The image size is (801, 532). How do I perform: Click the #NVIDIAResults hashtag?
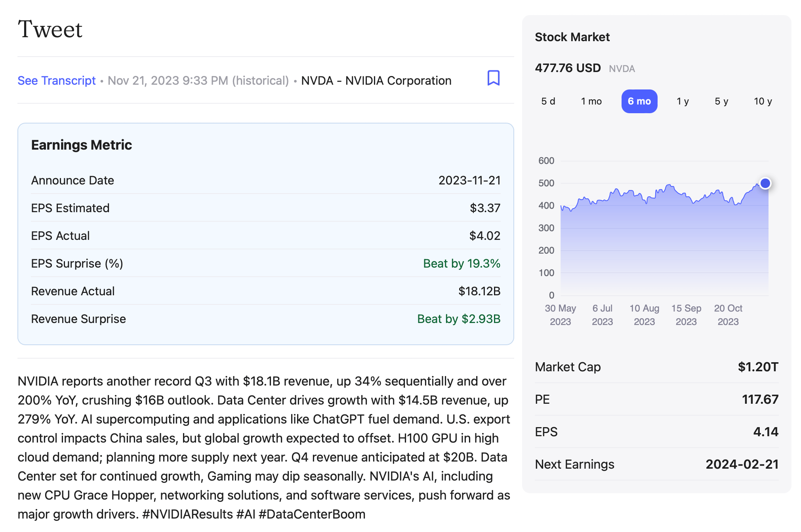(x=187, y=514)
